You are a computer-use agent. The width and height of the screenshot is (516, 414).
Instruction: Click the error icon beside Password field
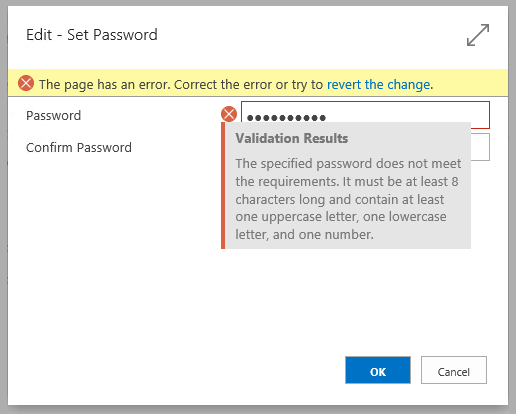(229, 114)
